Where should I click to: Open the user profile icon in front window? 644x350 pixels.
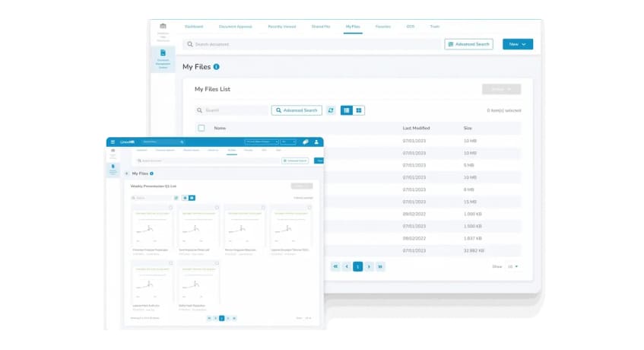pos(316,142)
